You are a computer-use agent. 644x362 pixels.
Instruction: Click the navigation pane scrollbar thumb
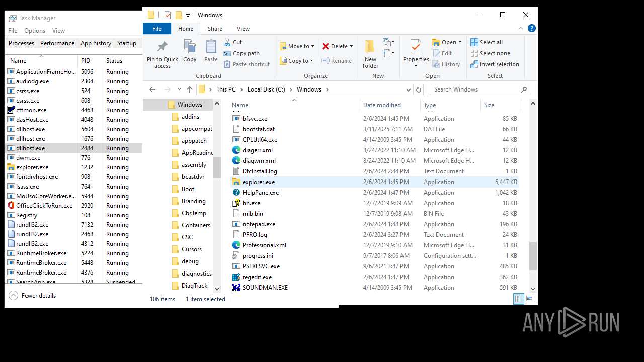pyautogui.click(x=217, y=167)
